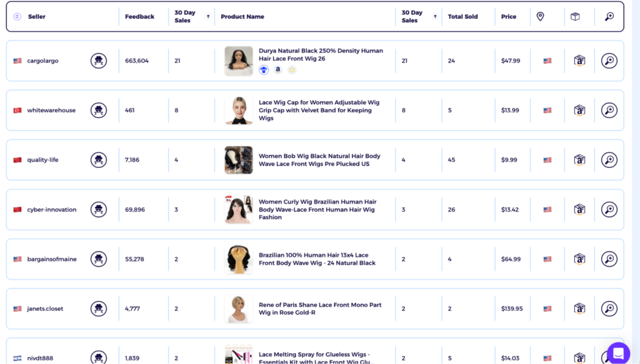Viewport: 640px width, 364px height.
Task: Click price $64.99
Action: (x=511, y=259)
